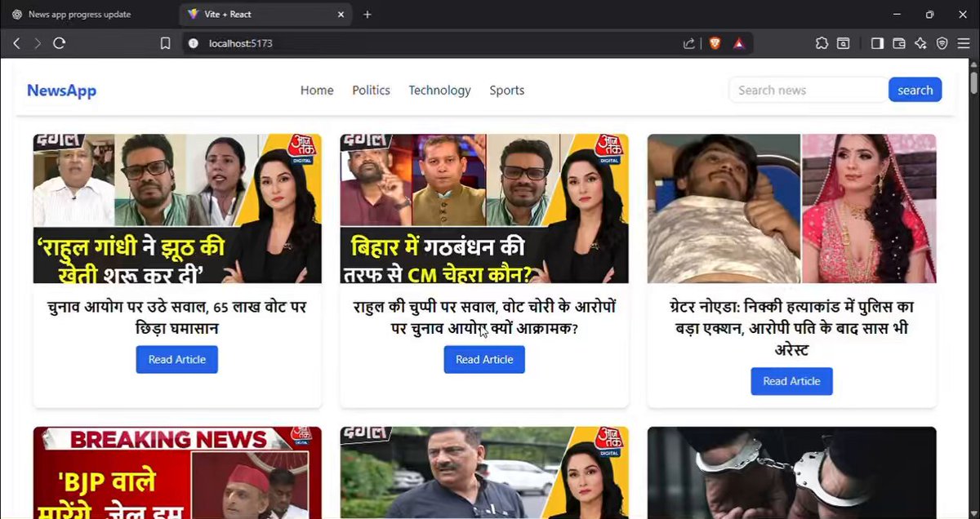Open the Leo AI sparkle icon
Viewport: 980px width, 519px height.
coord(920,43)
